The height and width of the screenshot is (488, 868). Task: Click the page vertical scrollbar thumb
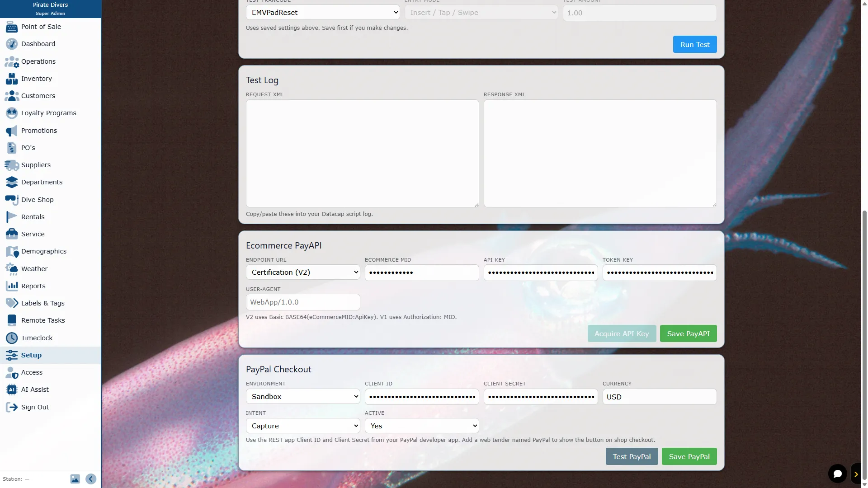(864, 345)
